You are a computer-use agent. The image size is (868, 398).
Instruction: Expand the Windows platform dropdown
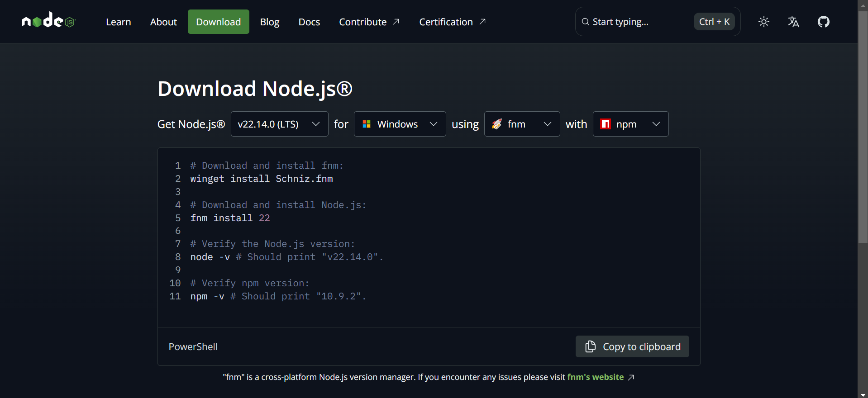click(400, 124)
